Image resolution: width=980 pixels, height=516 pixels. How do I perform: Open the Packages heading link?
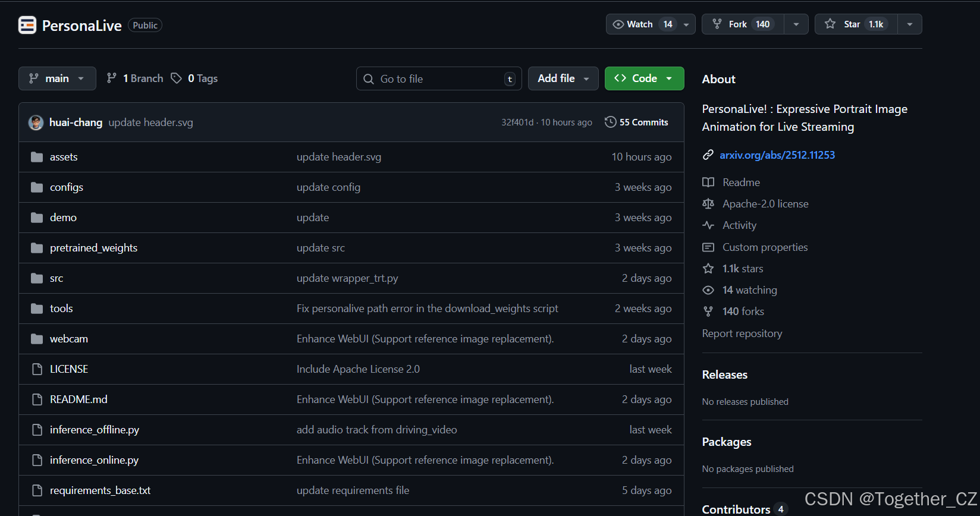click(x=727, y=442)
